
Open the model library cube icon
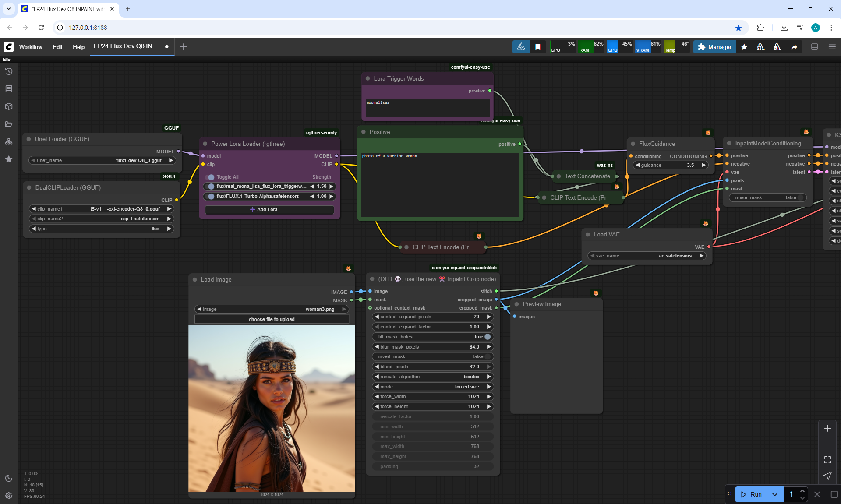coord(9,106)
